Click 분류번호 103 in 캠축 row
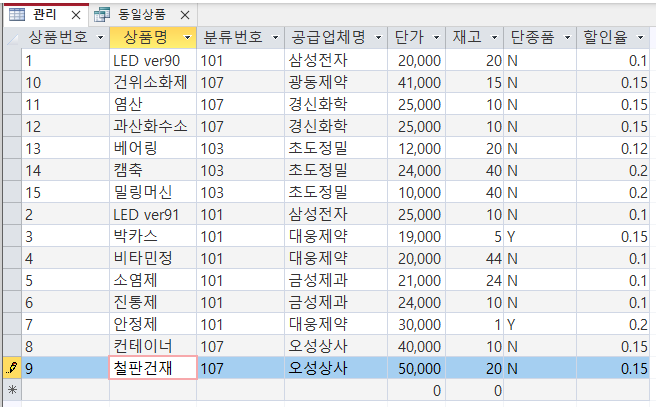656x407 pixels. [241, 170]
